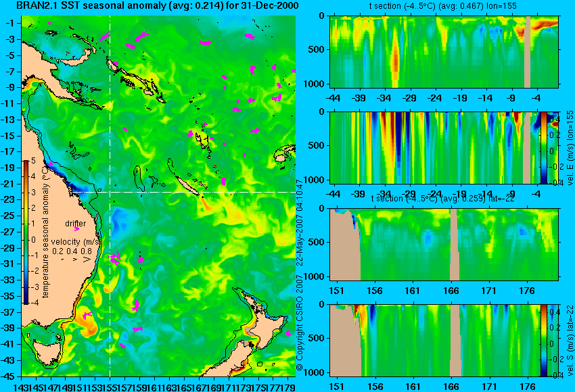Click the lat=-22 temperature section plot
575x392 pixels.
(444, 245)
